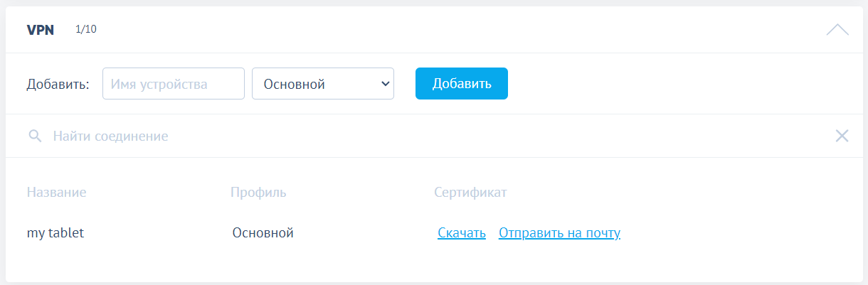Click the Основной profile cell of my tablet
Screen dimensions: 868x285
pyautogui.click(x=263, y=233)
